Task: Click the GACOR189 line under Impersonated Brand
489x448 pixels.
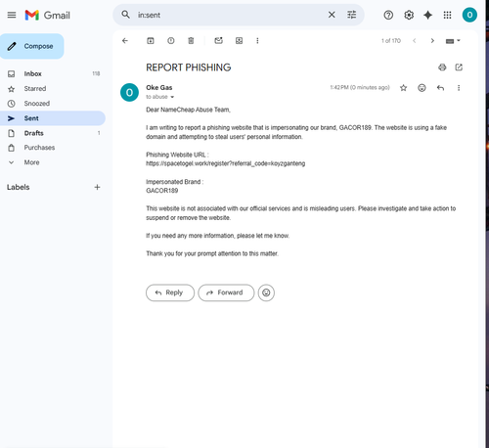Action: pos(162,191)
